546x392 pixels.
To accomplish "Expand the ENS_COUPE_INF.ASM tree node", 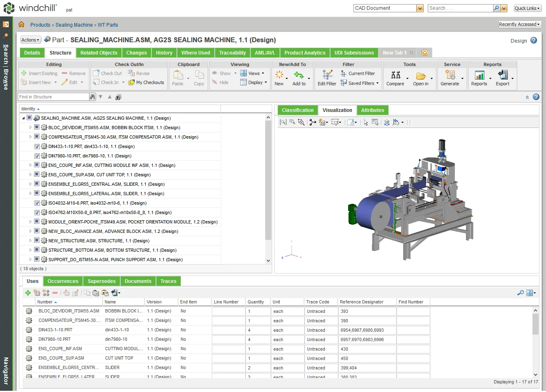I will pos(30,165).
